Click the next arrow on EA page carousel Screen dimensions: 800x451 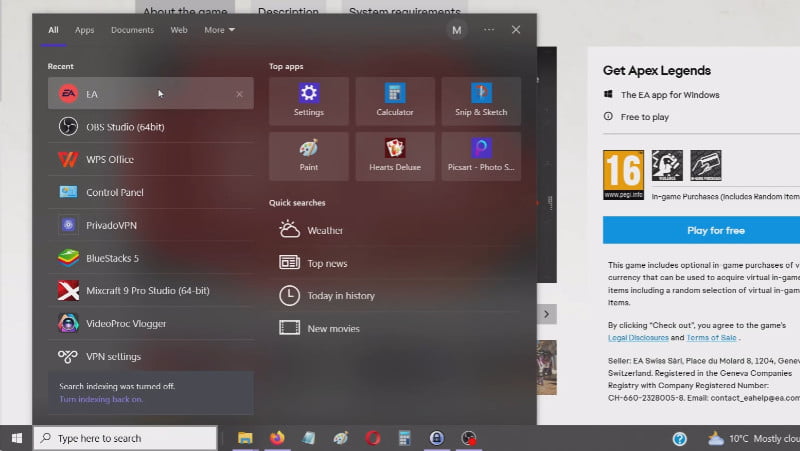point(546,314)
